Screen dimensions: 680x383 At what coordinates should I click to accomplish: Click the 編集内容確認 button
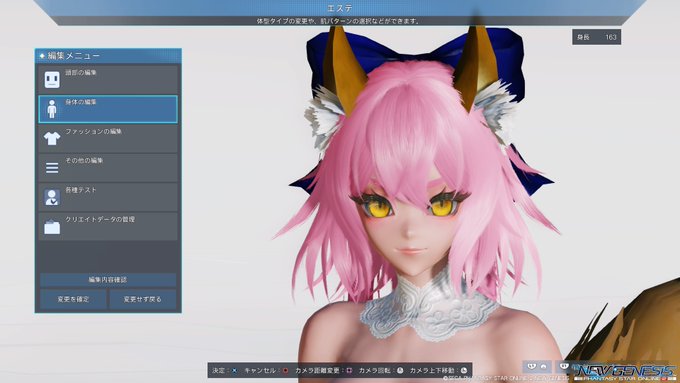(x=108, y=280)
